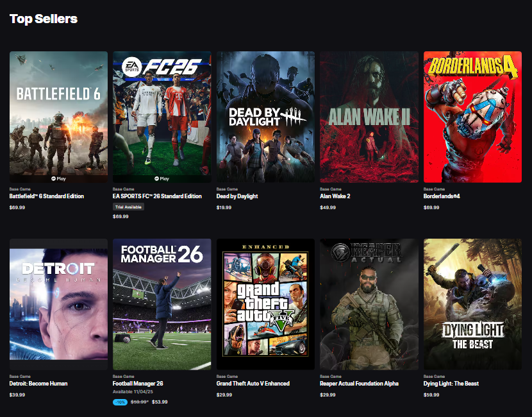Open the Dying Light: The Beast cover

(x=472, y=303)
